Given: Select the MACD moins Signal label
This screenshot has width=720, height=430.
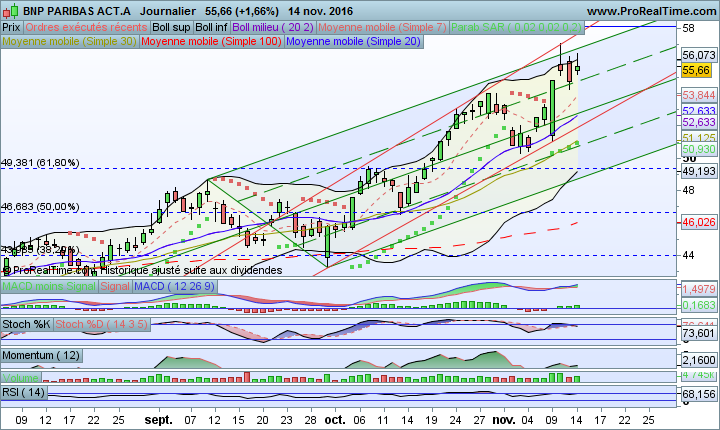Looking at the screenshot, I should pyautogui.click(x=49, y=287).
